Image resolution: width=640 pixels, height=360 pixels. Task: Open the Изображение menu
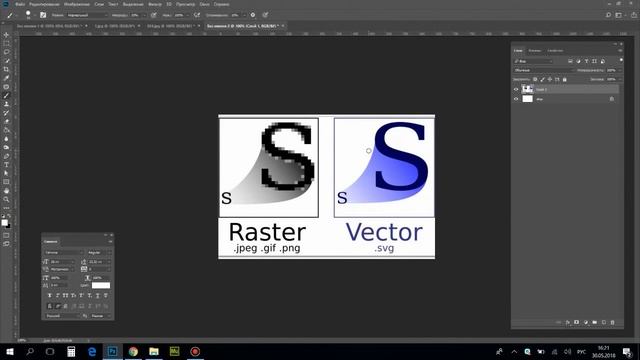click(x=77, y=4)
